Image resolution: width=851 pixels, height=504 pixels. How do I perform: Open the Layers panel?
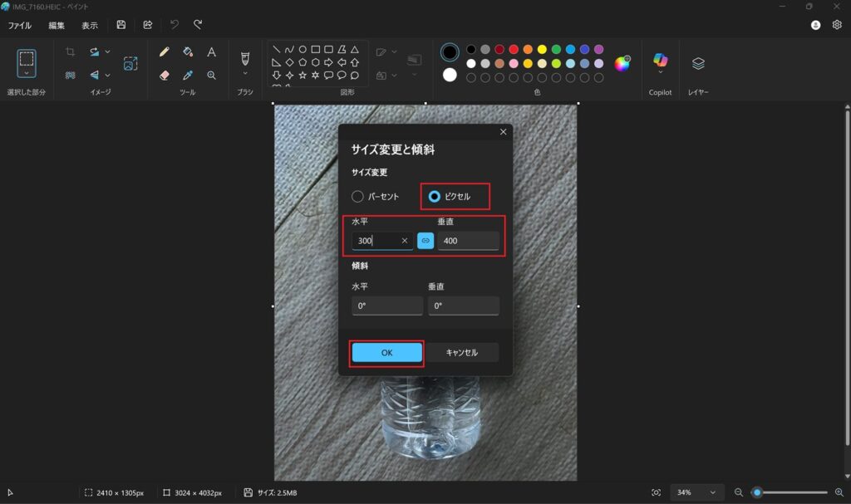(698, 63)
